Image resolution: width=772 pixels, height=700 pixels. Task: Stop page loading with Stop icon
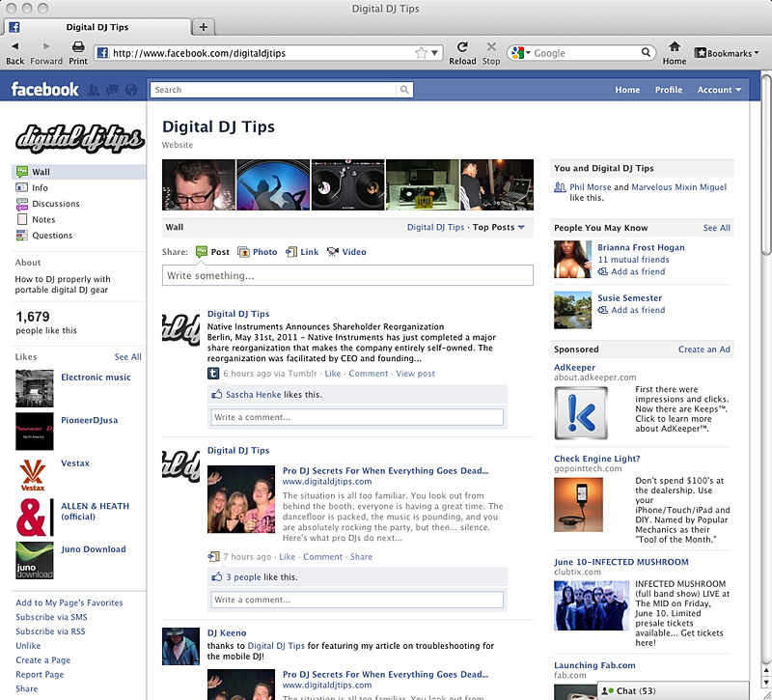pyautogui.click(x=491, y=46)
